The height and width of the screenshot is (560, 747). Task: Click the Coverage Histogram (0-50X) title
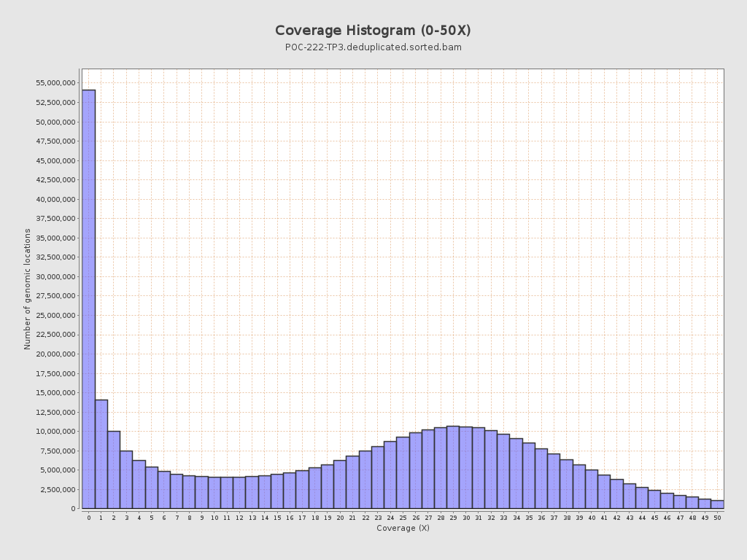point(373,31)
